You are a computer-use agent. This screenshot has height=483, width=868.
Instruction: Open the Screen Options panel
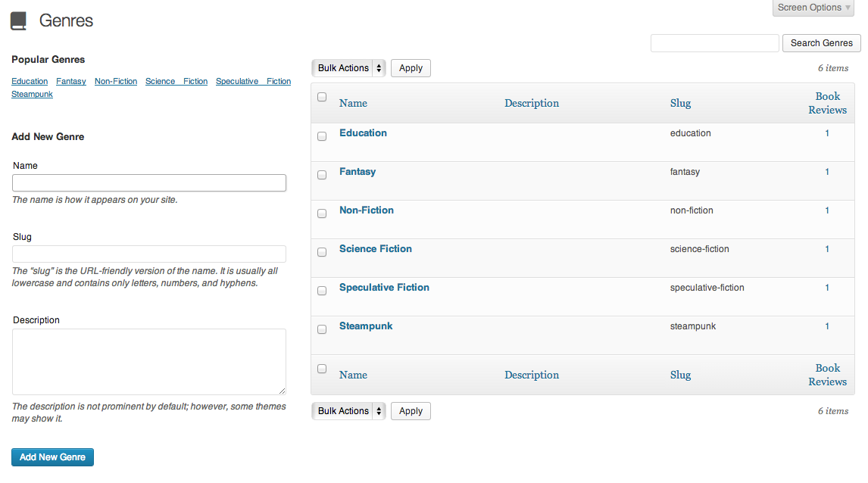[x=813, y=8]
